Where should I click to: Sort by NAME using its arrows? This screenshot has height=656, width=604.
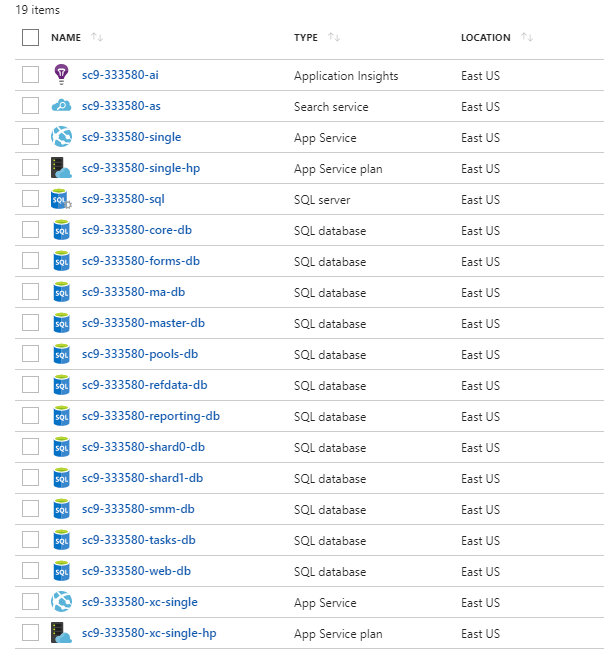97,37
